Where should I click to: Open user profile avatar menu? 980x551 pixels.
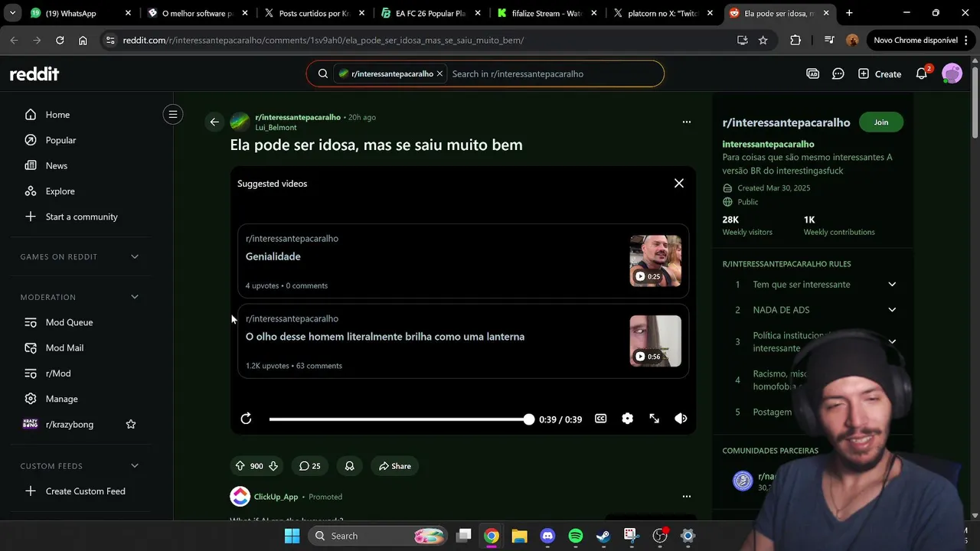tap(952, 74)
